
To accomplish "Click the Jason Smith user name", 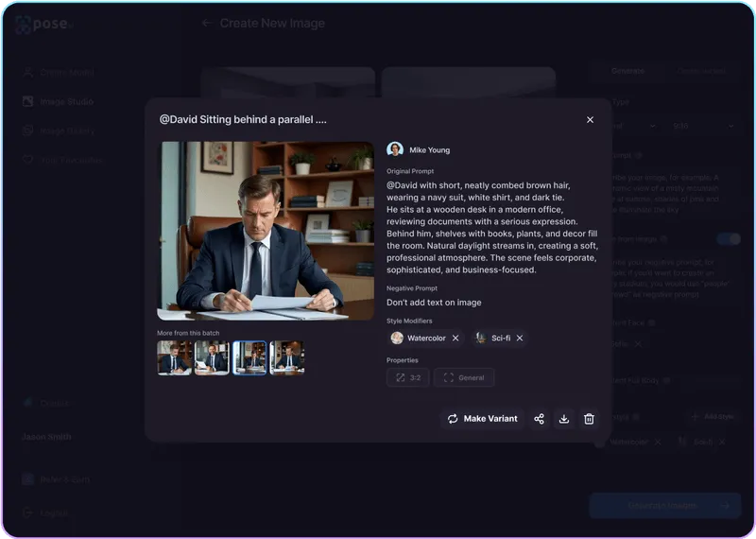I will (x=46, y=437).
